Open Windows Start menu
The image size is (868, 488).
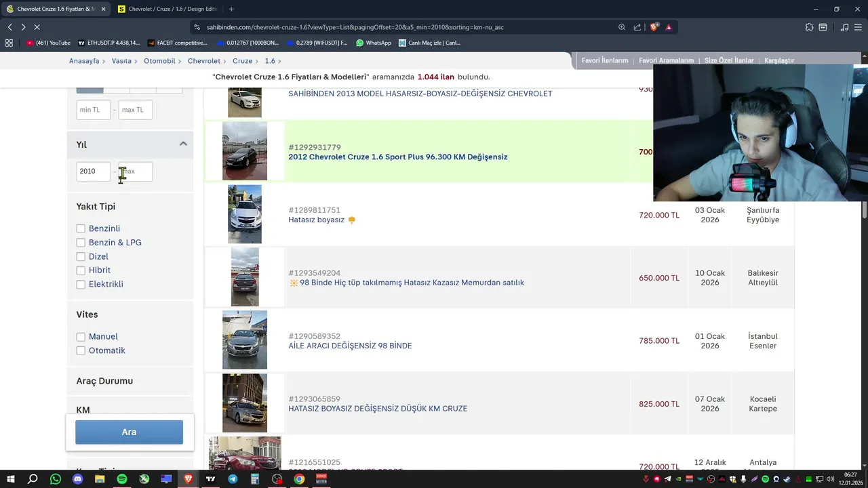click(10, 479)
